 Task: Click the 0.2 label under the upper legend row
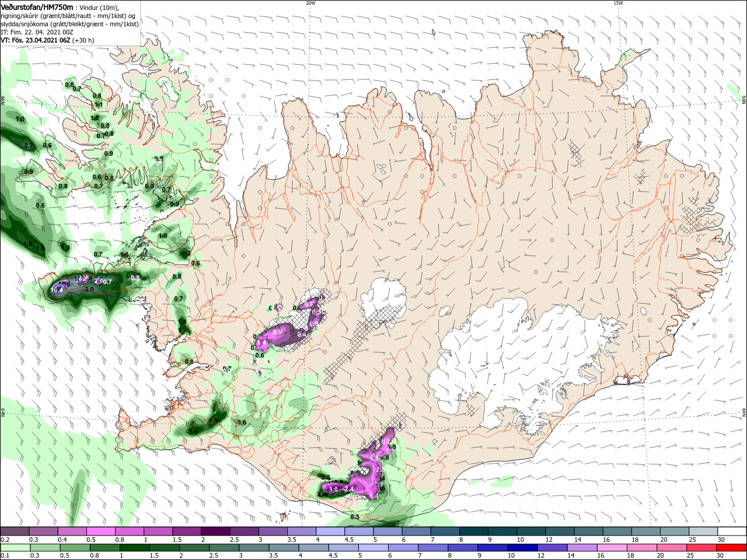pyautogui.click(x=5, y=540)
